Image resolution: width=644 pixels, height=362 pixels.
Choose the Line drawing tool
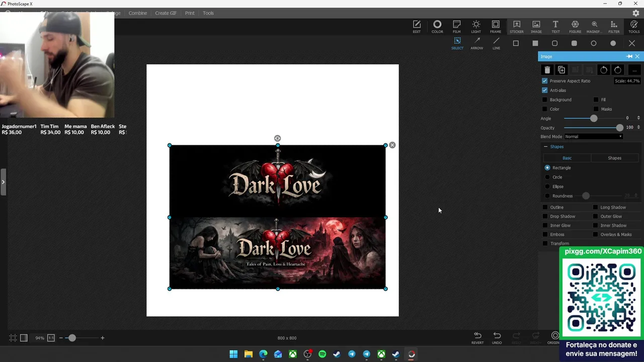pos(496,43)
